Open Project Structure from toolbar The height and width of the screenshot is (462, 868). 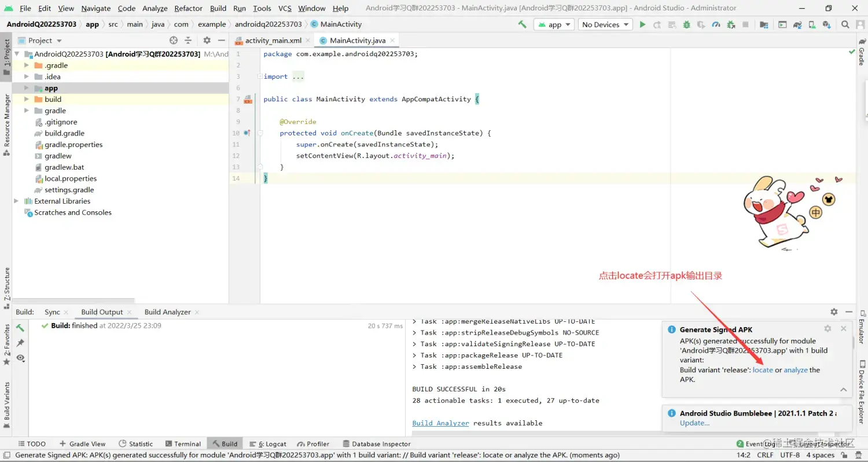(x=764, y=24)
